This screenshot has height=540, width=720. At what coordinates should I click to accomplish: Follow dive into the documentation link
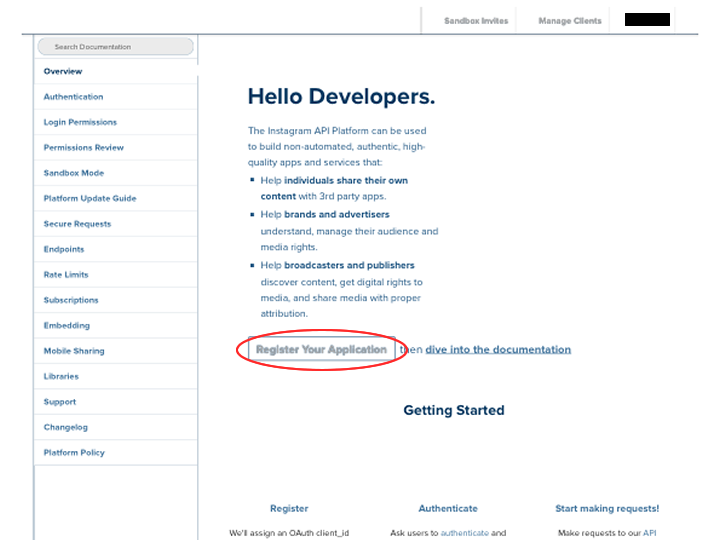[x=498, y=349]
